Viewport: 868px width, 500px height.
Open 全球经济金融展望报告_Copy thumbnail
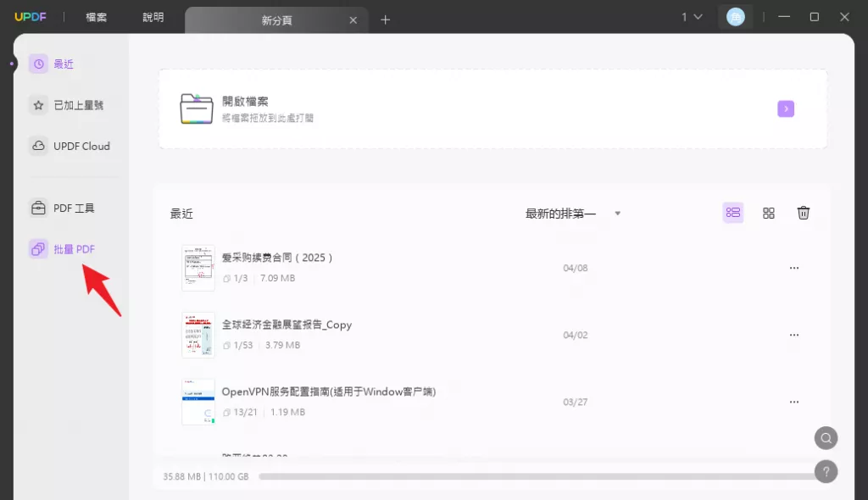pyautogui.click(x=198, y=335)
